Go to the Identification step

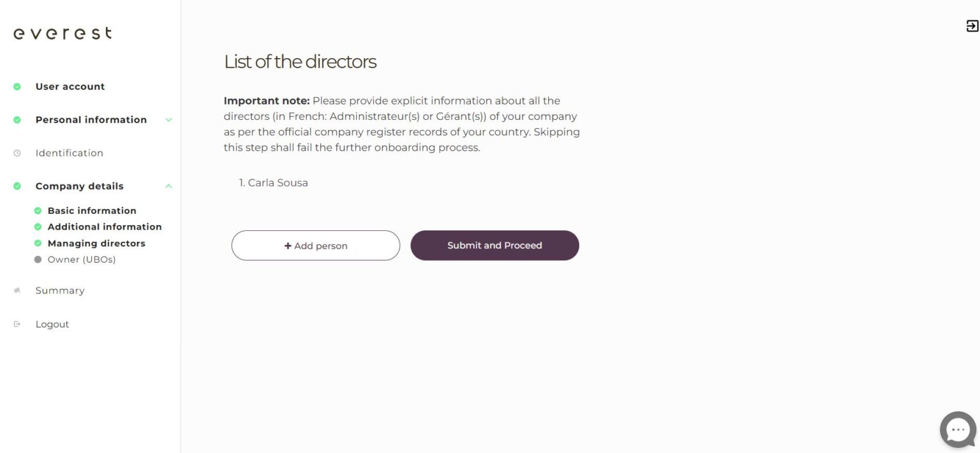69,153
